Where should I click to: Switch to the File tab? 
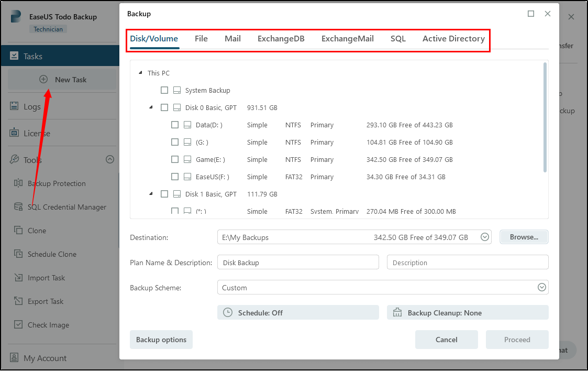click(x=201, y=39)
